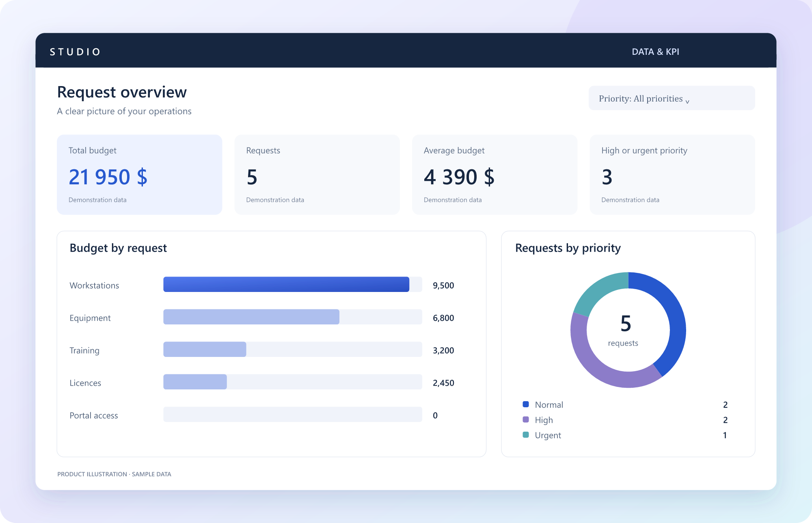812x523 pixels.
Task: Click the STUDIO logo text
Action: click(x=75, y=52)
